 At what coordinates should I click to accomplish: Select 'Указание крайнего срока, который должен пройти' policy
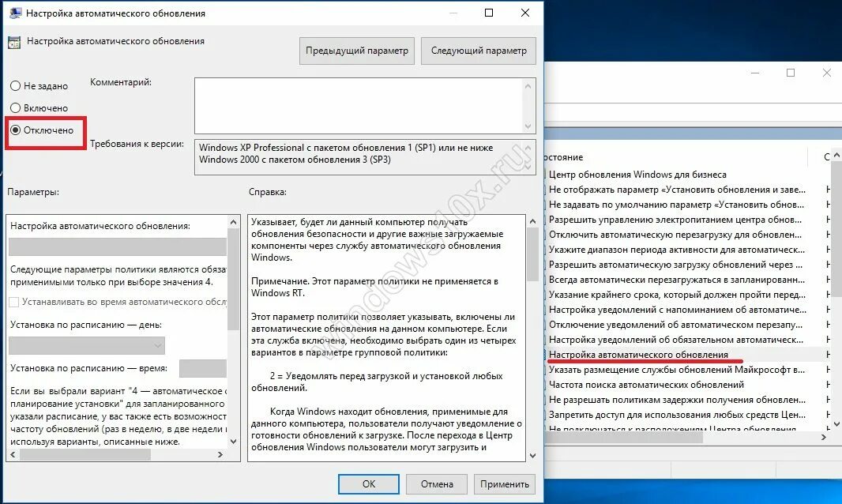click(677, 295)
